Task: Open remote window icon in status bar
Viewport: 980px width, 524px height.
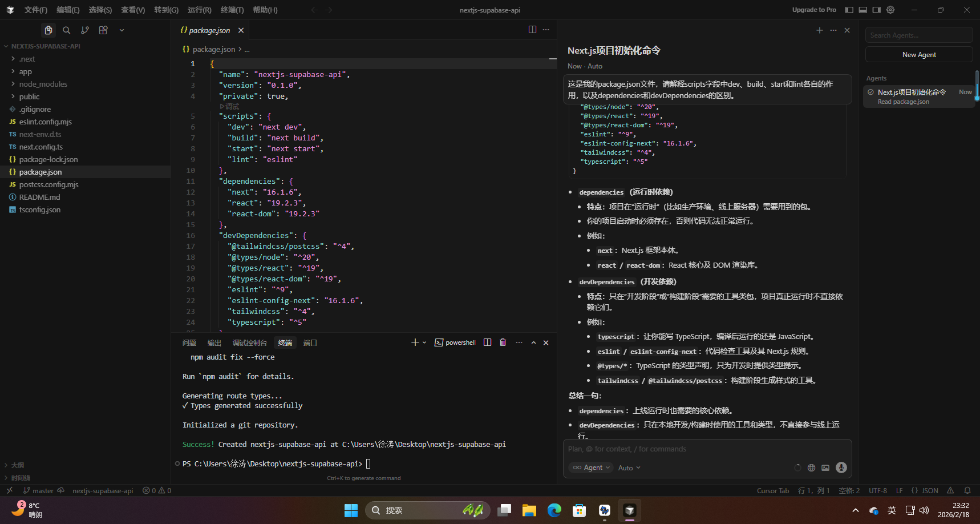Action: click(10, 490)
